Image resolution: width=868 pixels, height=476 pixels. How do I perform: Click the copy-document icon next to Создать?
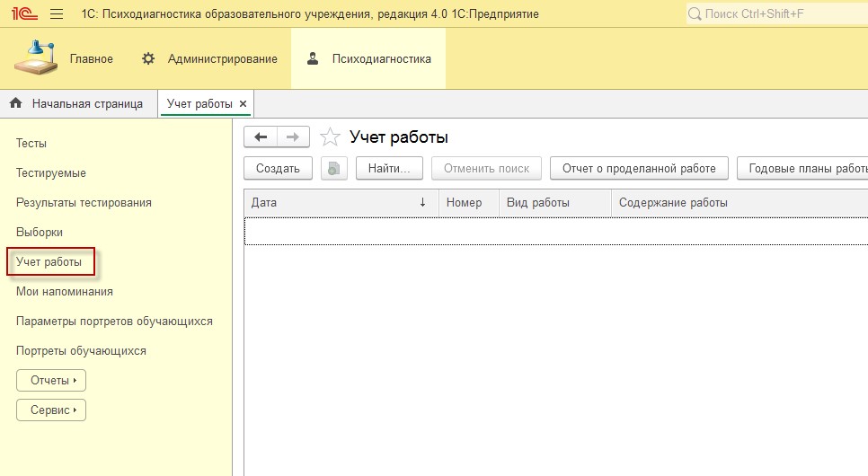click(333, 168)
